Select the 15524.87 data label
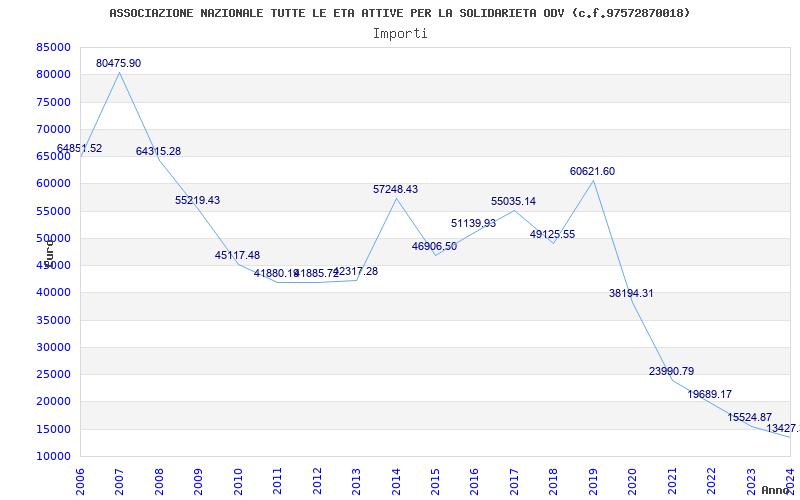800x500 pixels. pyautogui.click(x=749, y=417)
